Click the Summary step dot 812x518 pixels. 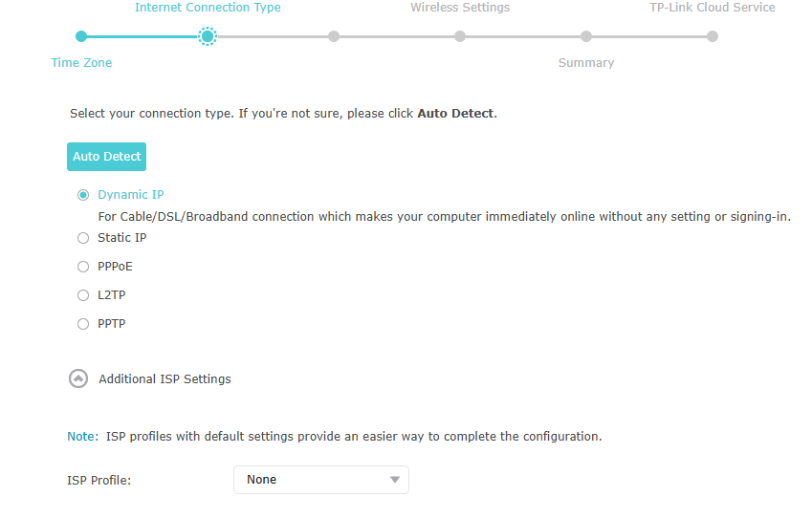[x=586, y=36]
